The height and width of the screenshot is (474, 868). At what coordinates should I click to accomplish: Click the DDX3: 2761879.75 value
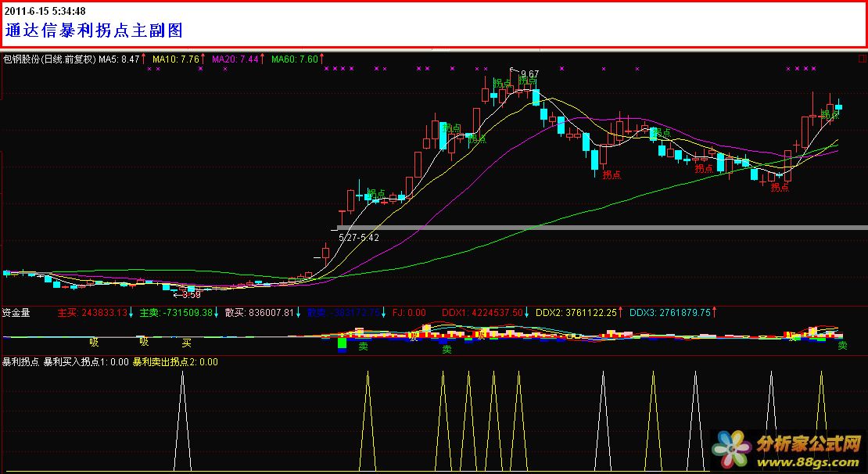coord(670,313)
